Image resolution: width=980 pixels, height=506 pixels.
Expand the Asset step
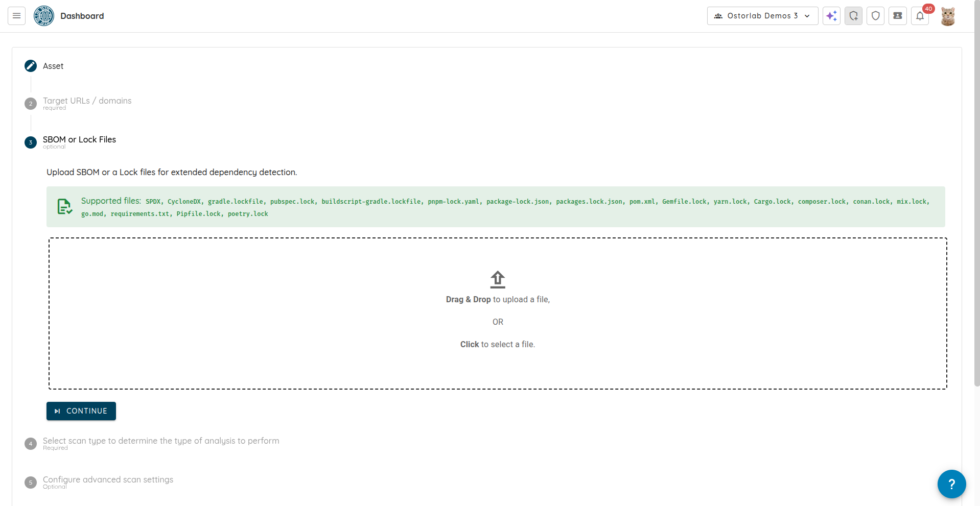pyautogui.click(x=53, y=66)
